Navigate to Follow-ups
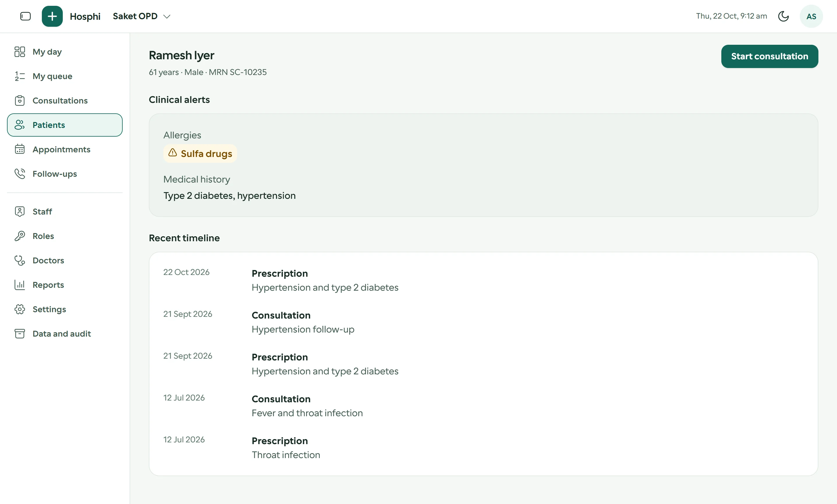The image size is (837, 504). click(65, 174)
